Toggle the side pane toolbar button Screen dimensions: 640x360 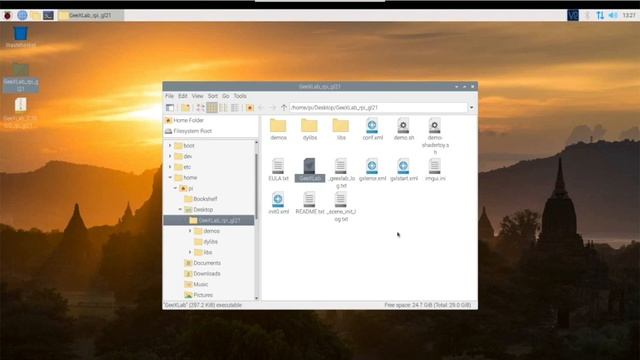click(x=170, y=108)
